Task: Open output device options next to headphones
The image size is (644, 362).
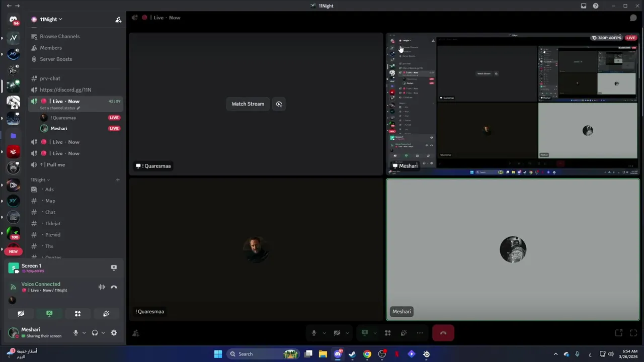Action: tap(103, 333)
